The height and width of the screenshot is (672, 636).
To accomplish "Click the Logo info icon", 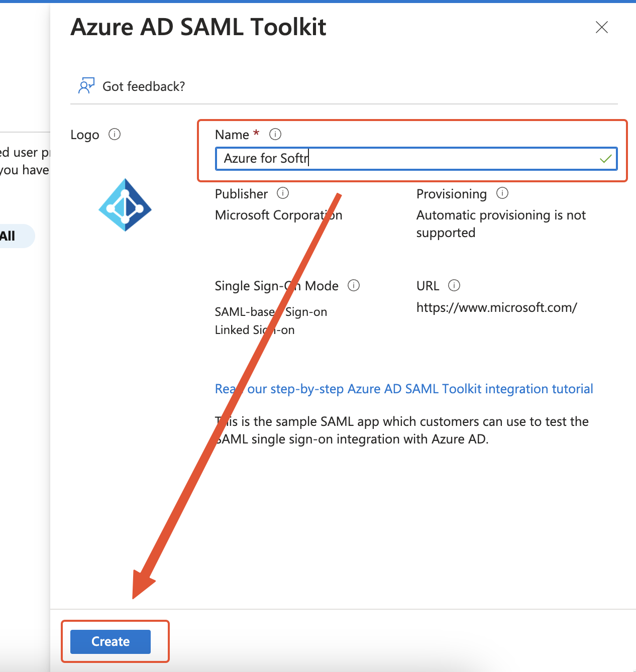I will (115, 134).
